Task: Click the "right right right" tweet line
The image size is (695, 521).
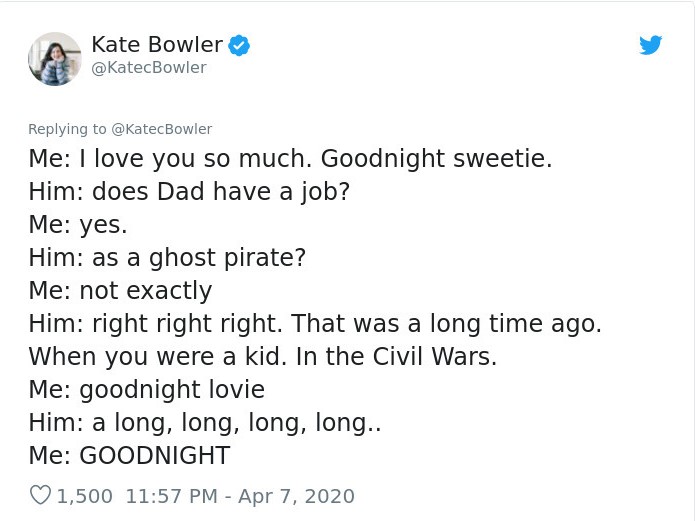Action: 315,324
